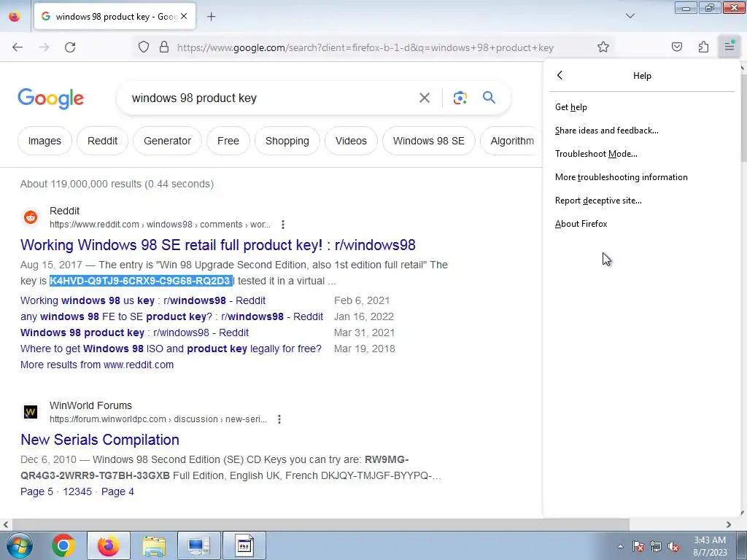Viewport: 747px width, 560px height.
Task: Click the horizontal scrollbar left arrow
Action: pos(6,525)
